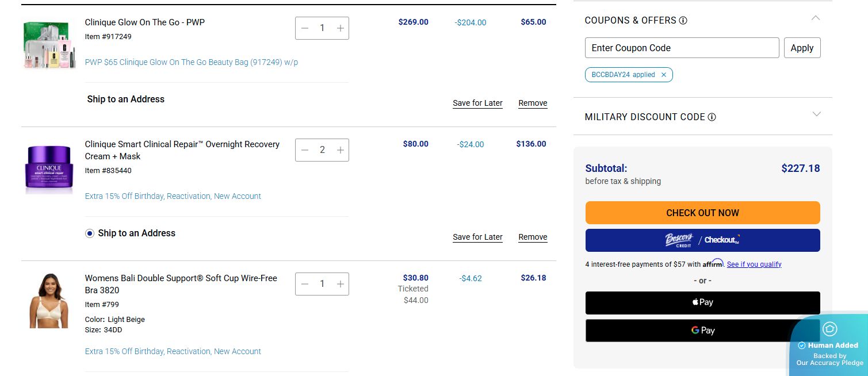The width and height of the screenshot is (868, 376).
Task: Pay with Boscov's Credit Checkout button
Action: (702, 240)
